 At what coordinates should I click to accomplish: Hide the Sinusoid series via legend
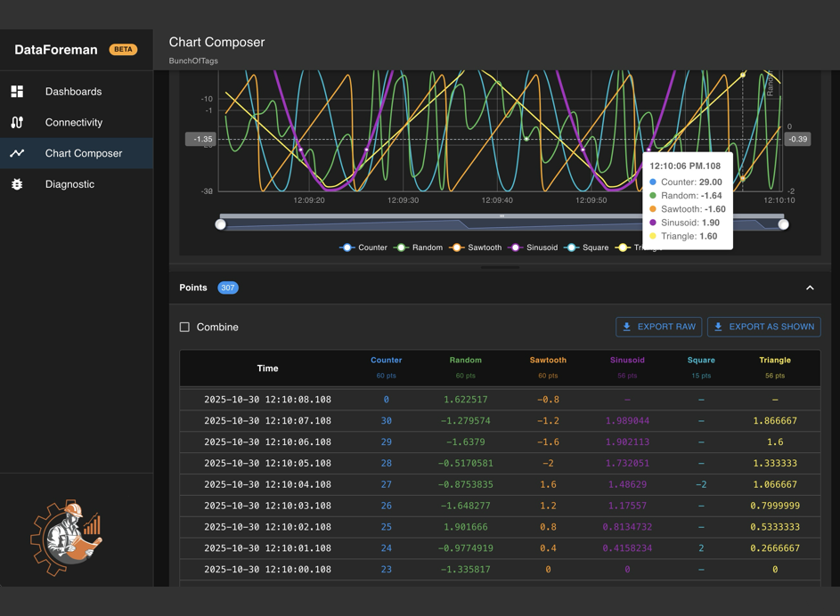(x=535, y=247)
